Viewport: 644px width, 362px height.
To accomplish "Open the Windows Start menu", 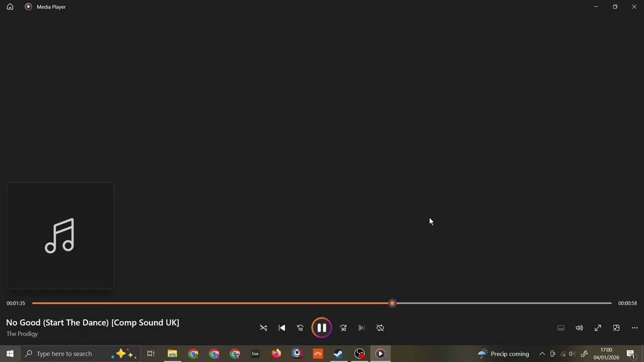I will tap(10, 353).
